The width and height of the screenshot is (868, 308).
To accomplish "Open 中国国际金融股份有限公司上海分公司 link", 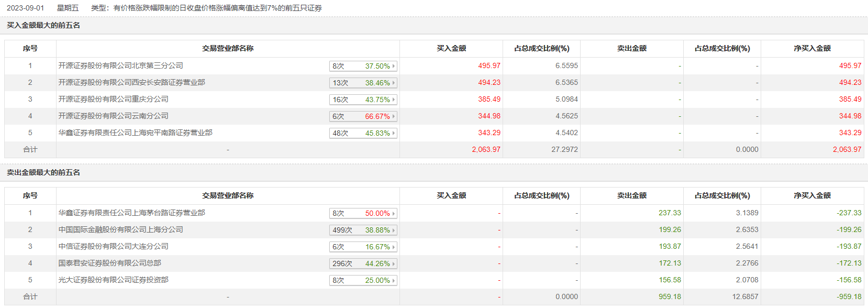I will (x=121, y=229).
